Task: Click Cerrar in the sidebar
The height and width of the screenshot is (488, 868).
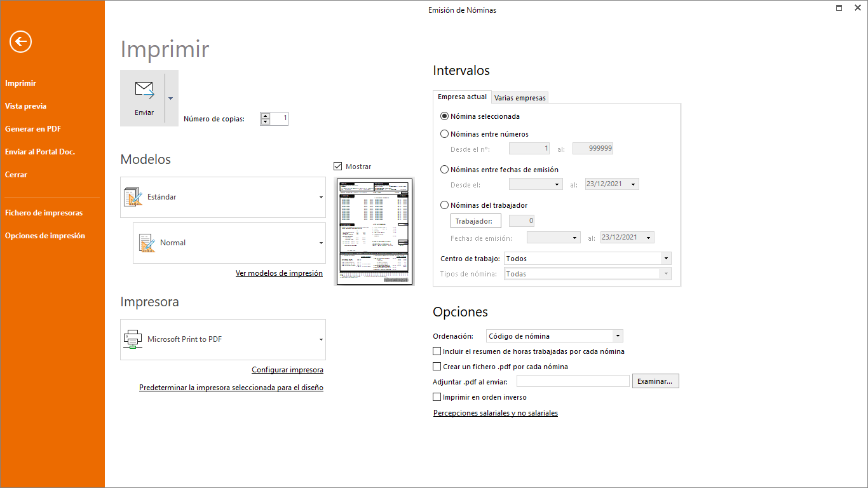Action: coord(16,175)
